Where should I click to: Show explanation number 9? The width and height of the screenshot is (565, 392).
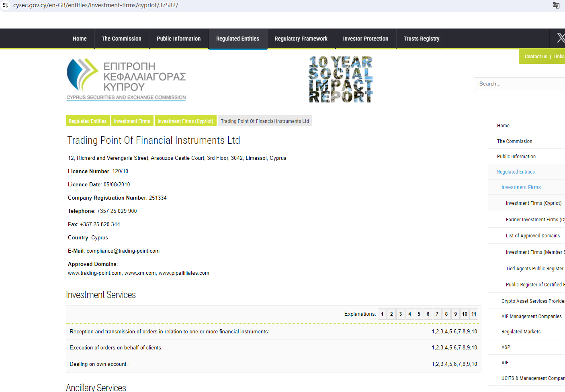[455, 314]
